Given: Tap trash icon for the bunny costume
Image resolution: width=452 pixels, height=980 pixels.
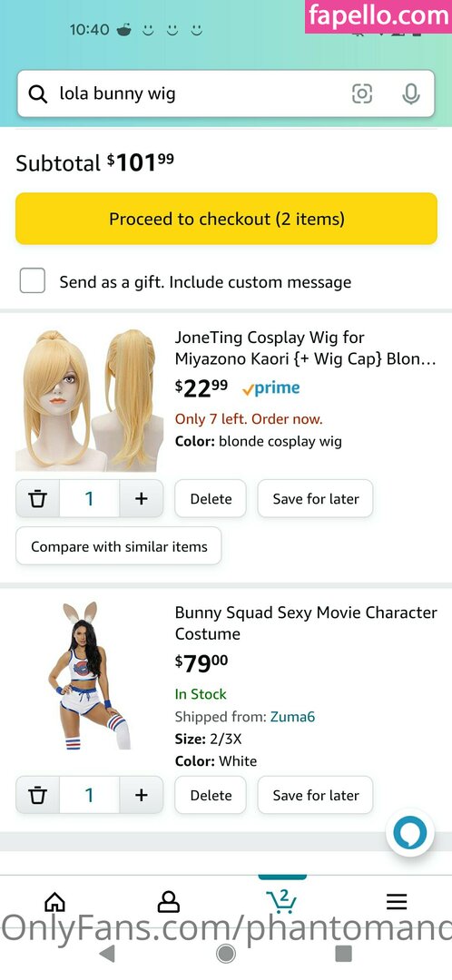Looking at the screenshot, I should (x=38, y=795).
